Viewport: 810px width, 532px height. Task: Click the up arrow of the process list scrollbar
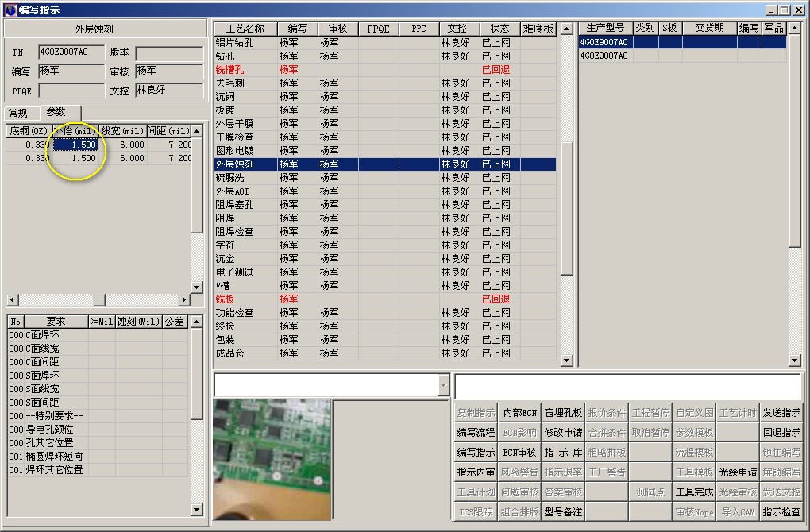coord(567,29)
